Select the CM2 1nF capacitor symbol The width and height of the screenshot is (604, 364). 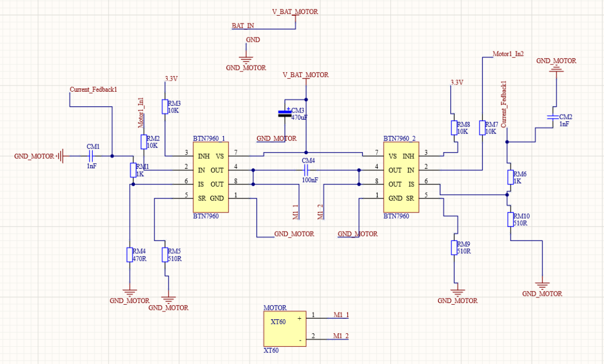click(553, 117)
